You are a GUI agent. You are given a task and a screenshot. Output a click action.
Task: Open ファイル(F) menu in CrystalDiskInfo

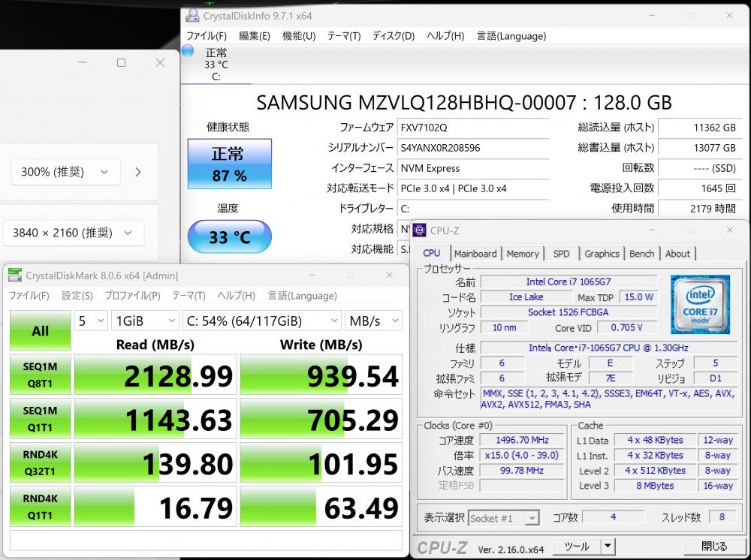(207, 36)
